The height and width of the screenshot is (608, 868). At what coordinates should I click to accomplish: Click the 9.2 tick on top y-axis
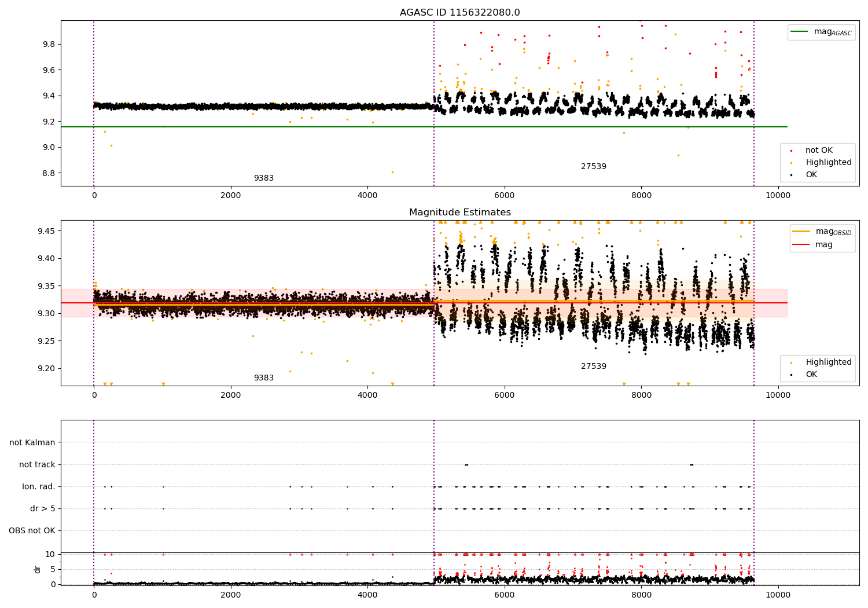(x=49, y=122)
